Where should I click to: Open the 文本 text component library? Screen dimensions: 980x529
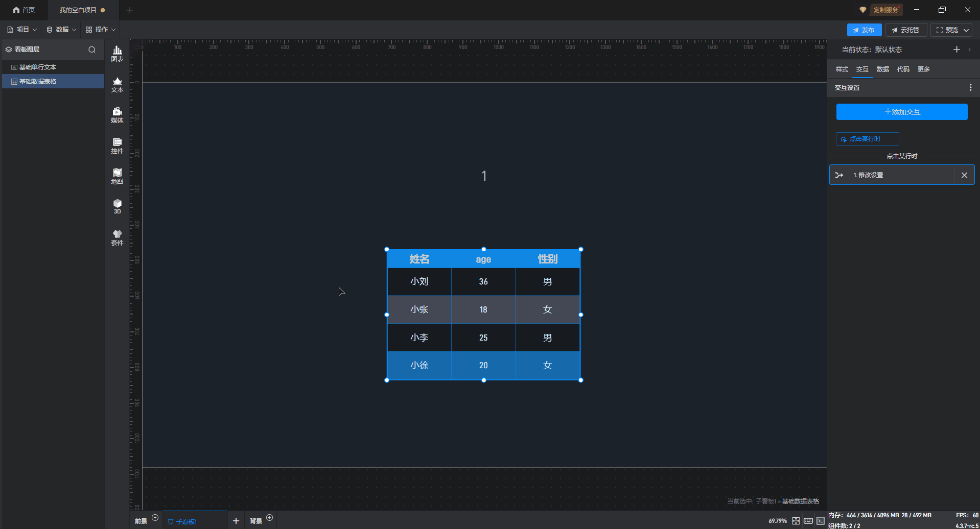pyautogui.click(x=117, y=84)
